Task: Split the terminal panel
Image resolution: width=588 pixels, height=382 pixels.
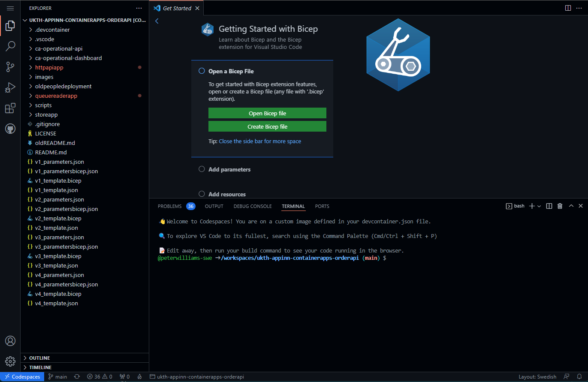Action: coord(549,206)
